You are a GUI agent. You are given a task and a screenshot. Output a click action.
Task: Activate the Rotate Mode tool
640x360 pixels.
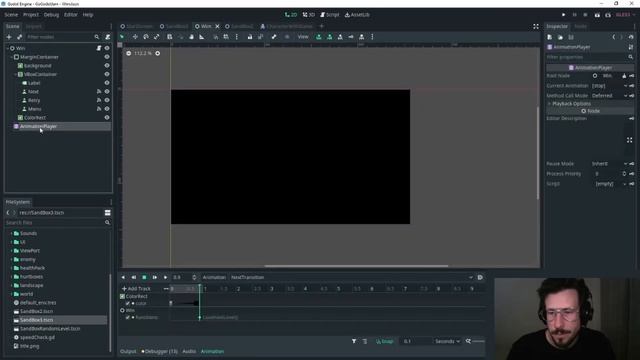click(146, 37)
